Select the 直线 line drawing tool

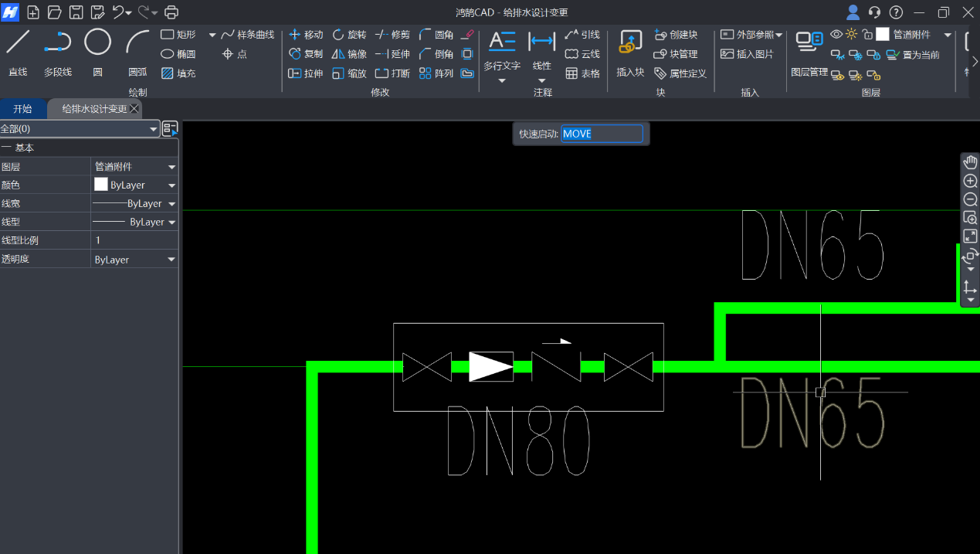point(18,51)
